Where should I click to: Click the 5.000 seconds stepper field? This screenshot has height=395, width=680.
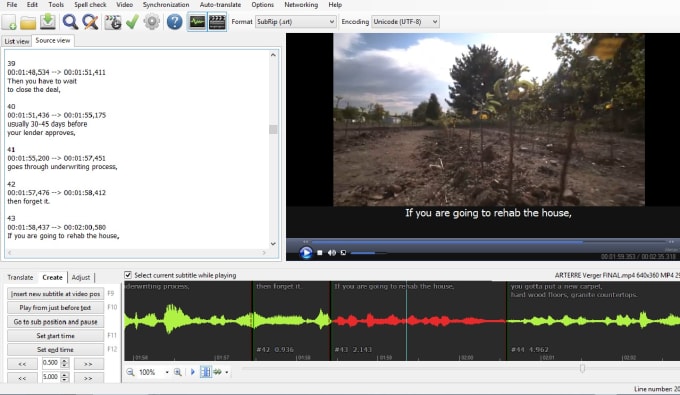(x=55, y=377)
